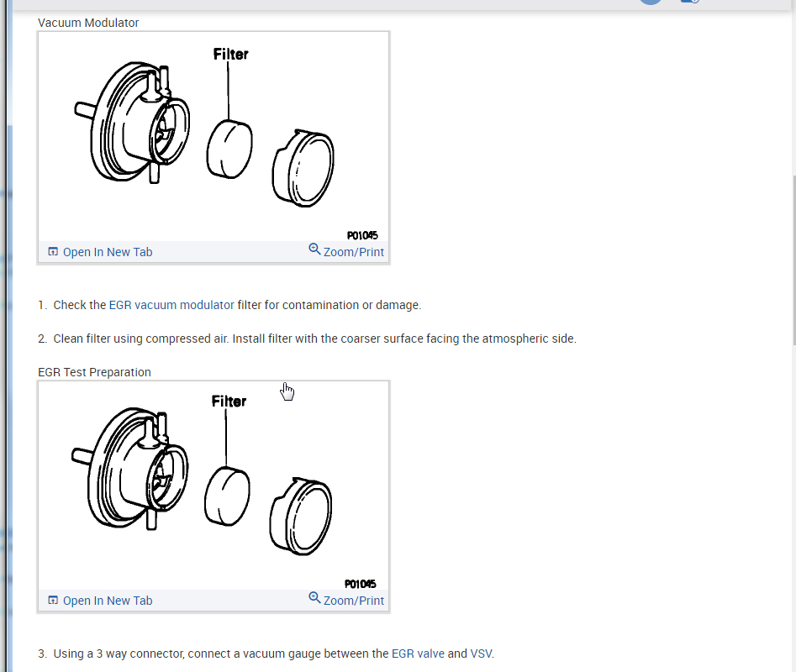Image resolution: width=796 pixels, height=672 pixels.
Task: Select 'Zoom/Print' text for the EGR Test Preparation image
Action: pos(354,601)
